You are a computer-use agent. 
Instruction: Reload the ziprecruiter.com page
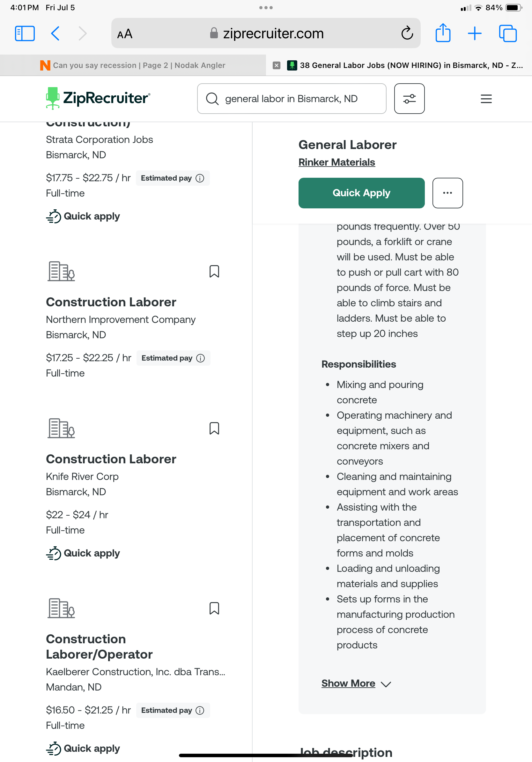click(407, 34)
